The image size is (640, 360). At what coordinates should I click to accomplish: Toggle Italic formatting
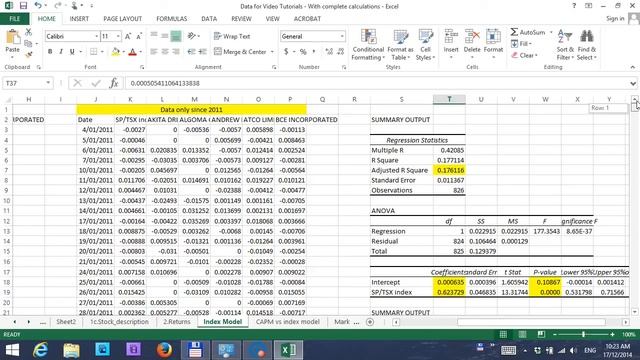click(61, 52)
